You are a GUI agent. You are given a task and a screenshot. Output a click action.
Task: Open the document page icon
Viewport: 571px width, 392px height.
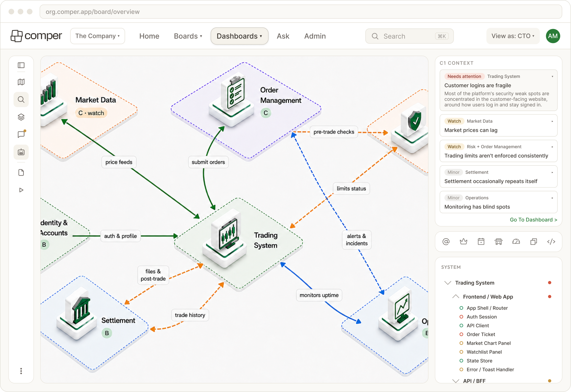[21, 173]
